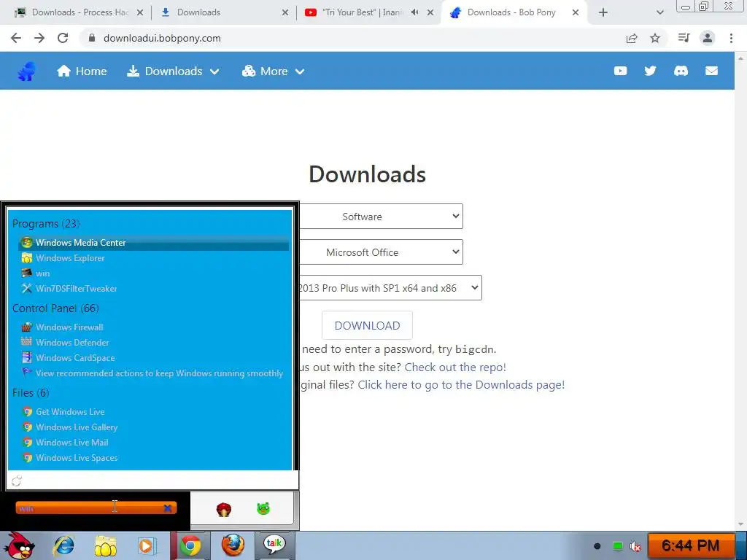Open Windows CardSpace result
This screenshot has width=747, height=560.
point(153,357)
